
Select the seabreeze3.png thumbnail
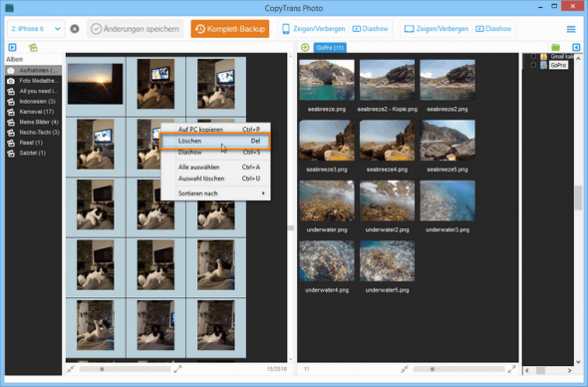pyautogui.click(x=327, y=141)
